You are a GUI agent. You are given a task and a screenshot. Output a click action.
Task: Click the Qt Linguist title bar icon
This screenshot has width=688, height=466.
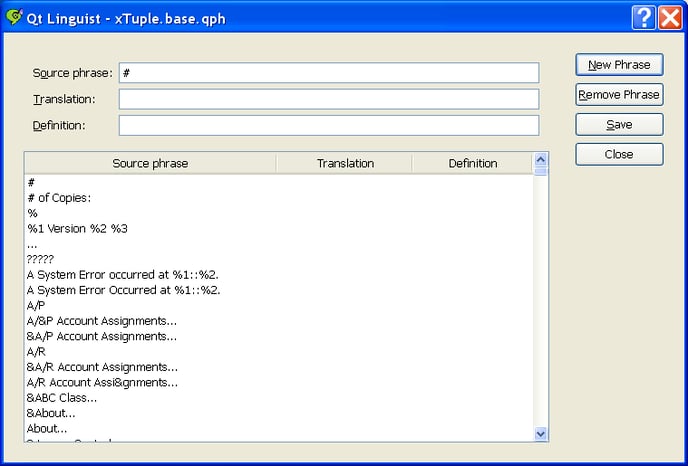[x=14, y=16]
